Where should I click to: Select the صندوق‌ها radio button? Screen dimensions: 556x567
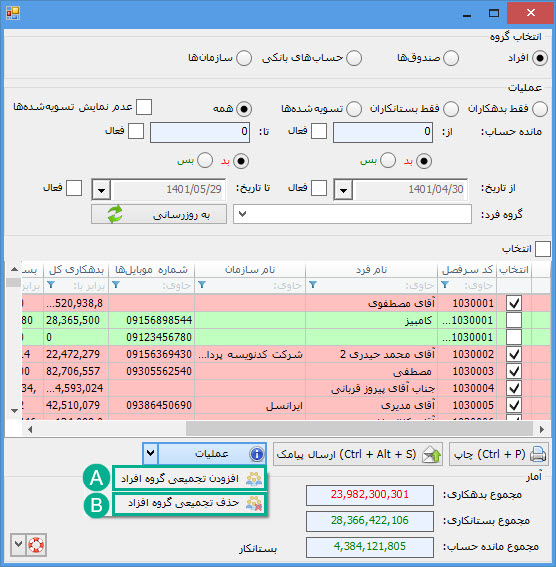451,58
